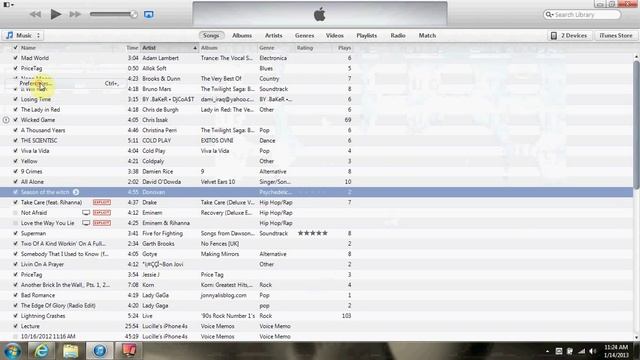Click Explicit badge on Take Care row

[102, 202]
